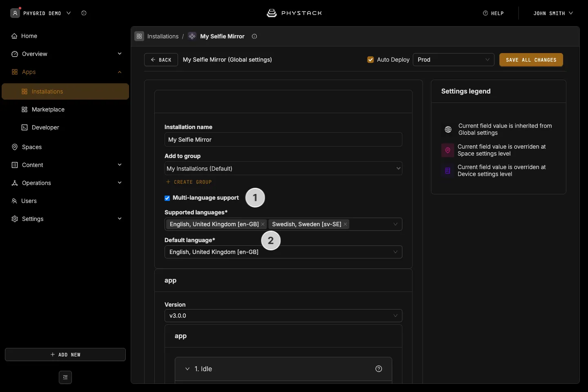588x392 pixels.
Task: Click Save All Changes
Action: [531, 60]
